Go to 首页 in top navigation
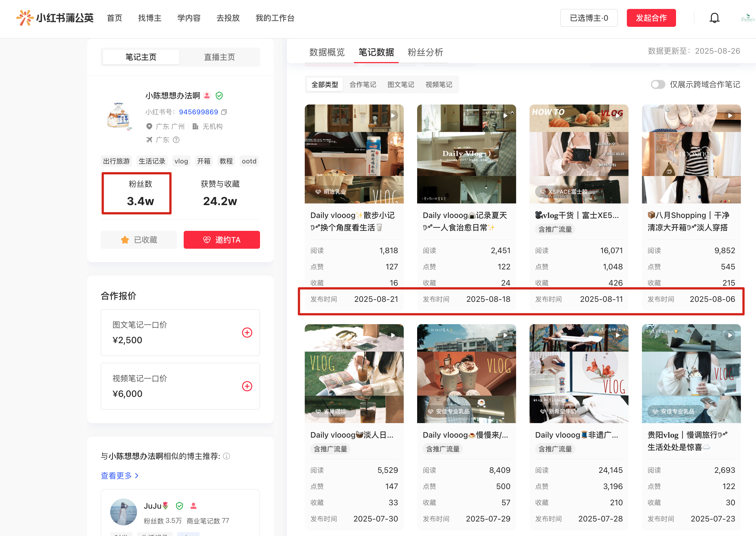756x536 pixels. pos(115,18)
